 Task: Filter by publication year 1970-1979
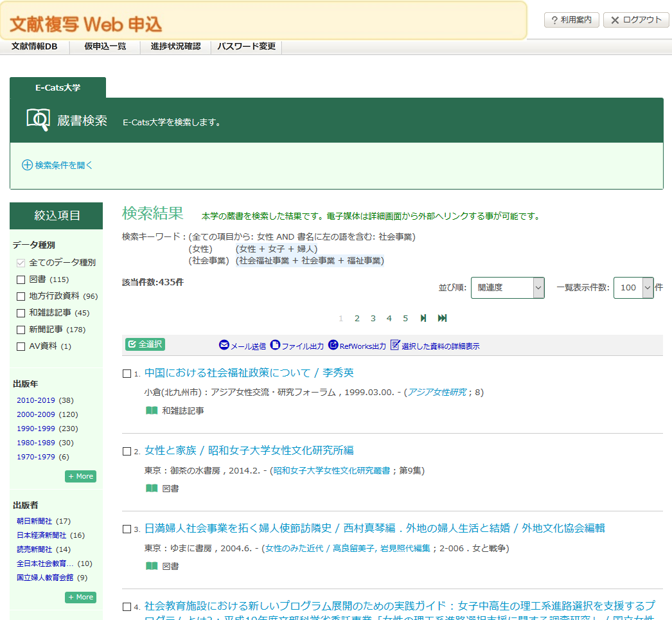(36, 457)
